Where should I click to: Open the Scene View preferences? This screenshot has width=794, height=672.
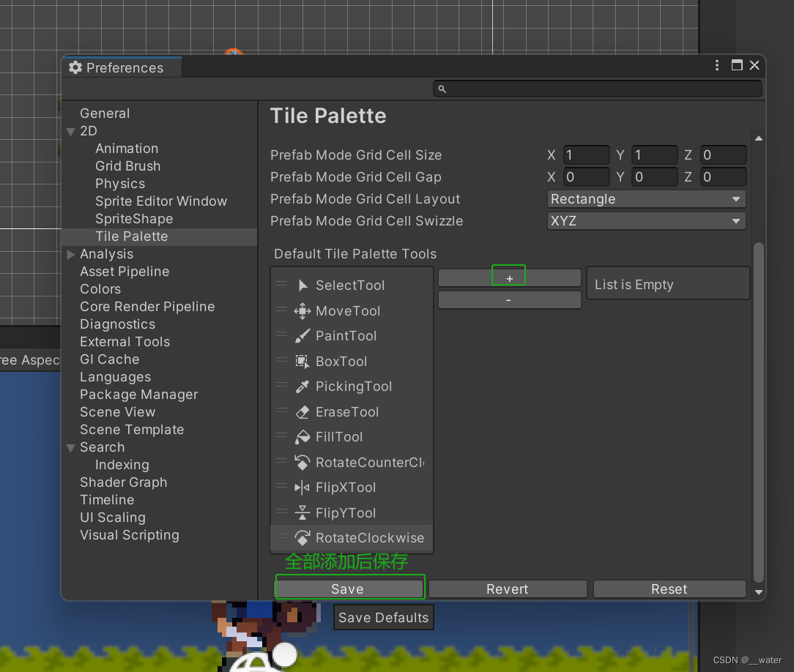pyautogui.click(x=117, y=412)
